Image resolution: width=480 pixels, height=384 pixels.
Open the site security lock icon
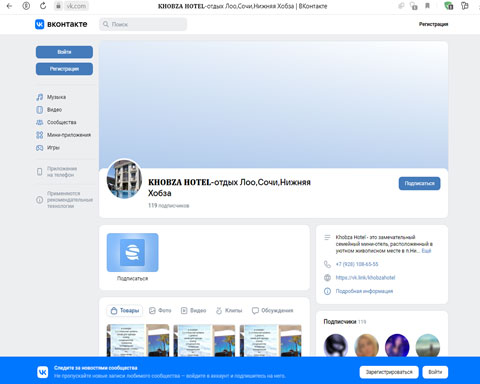click(58, 6)
